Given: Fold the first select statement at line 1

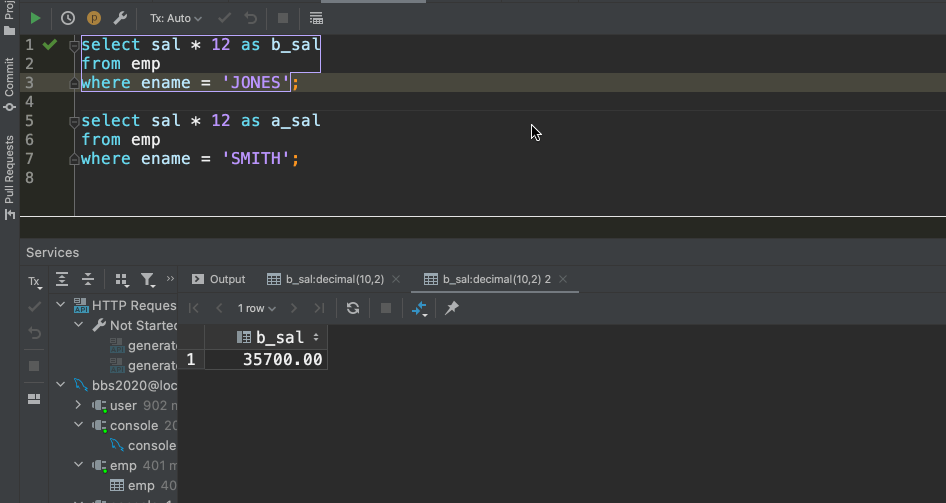Looking at the screenshot, I should tap(74, 45).
